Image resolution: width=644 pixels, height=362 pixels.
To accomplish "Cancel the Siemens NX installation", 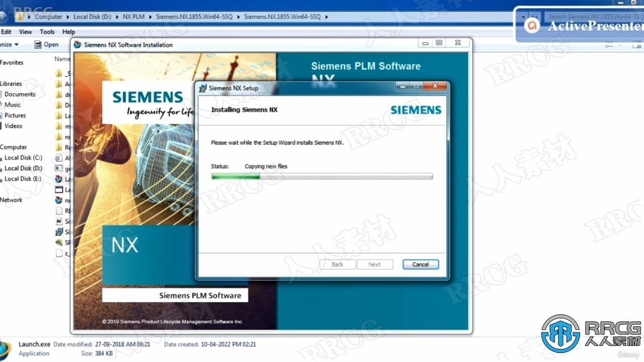I will pyautogui.click(x=421, y=264).
